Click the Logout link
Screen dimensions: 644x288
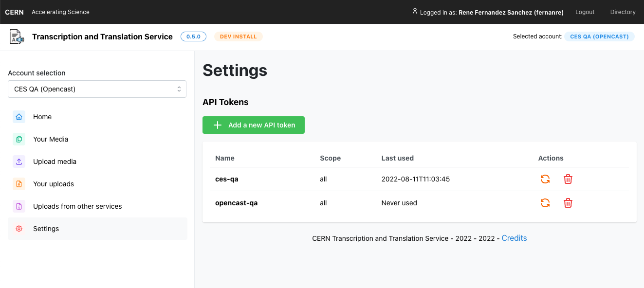coord(585,12)
